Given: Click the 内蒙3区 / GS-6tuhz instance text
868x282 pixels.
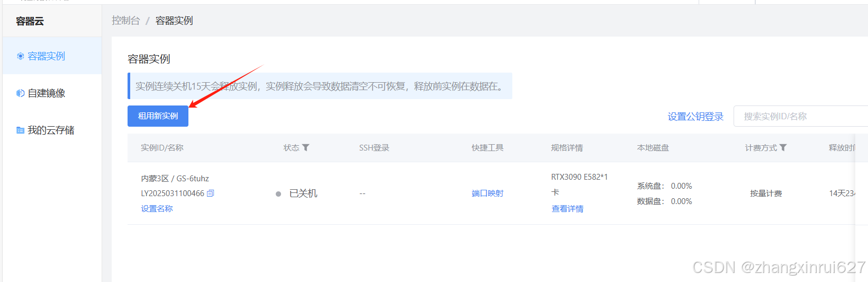Looking at the screenshot, I should pos(175,179).
